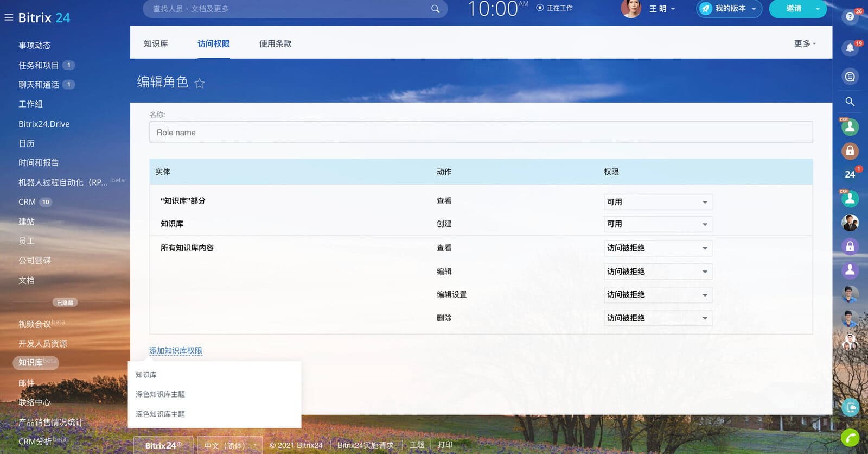Expand the 我的版本 dropdown
This screenshot has width=868, height=454.
point(754,9)
